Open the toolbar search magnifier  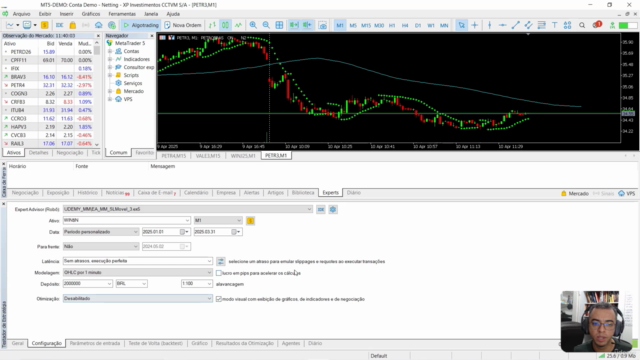coord(582,25)
